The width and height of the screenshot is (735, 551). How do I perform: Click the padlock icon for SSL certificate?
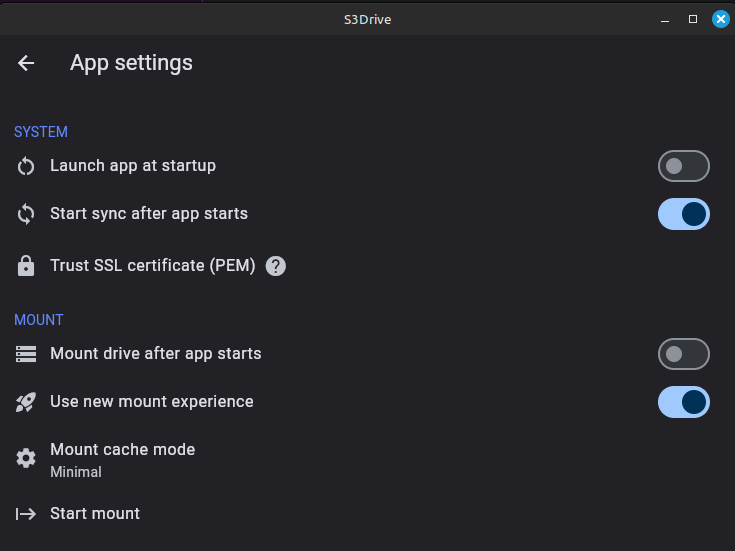(x=26, y=266)
